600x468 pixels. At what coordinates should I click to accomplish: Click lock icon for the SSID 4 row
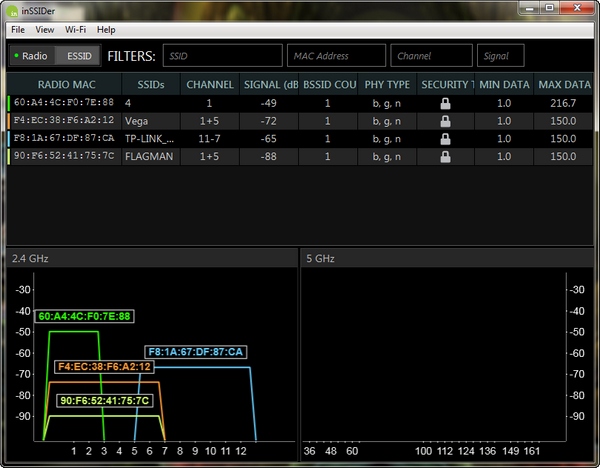click(445, 102)
